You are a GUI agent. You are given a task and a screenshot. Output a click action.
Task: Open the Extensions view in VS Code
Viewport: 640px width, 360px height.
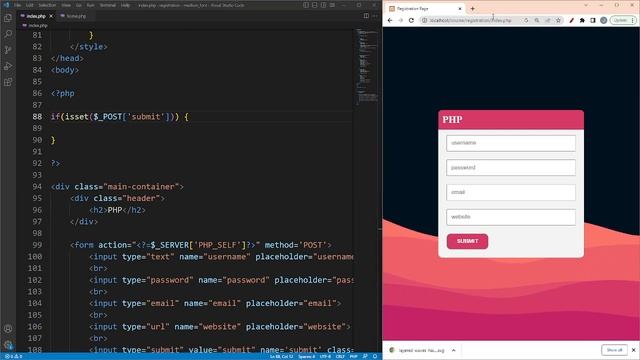(x=8, y=82)
